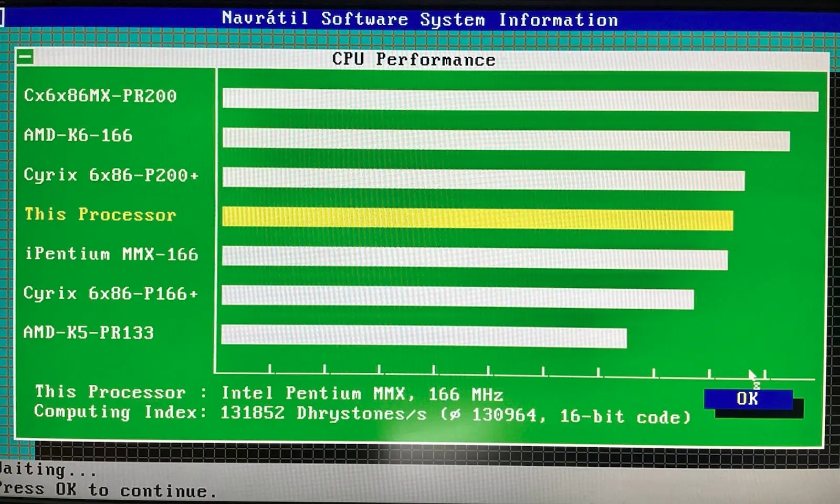Click the yellow This Processor bar

(x=478, y=218)
